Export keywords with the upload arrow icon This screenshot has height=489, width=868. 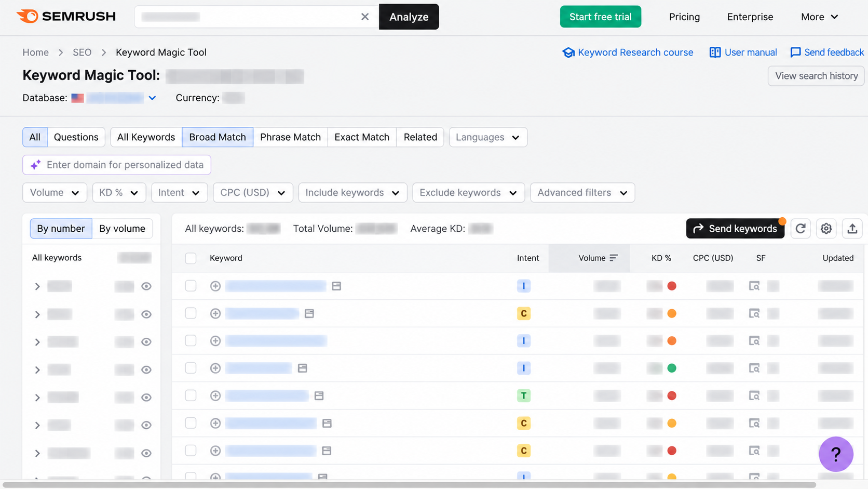tap(852, 229)
